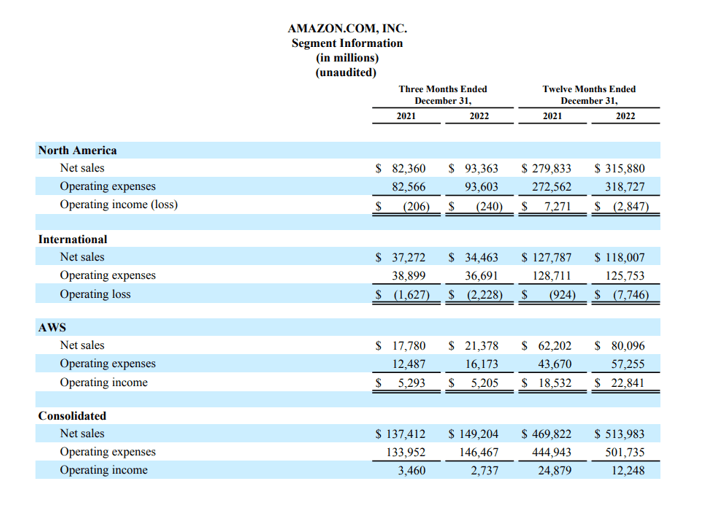Click International net sales 127,787
Screen dimensions: 702x513
tap(552, 257)
